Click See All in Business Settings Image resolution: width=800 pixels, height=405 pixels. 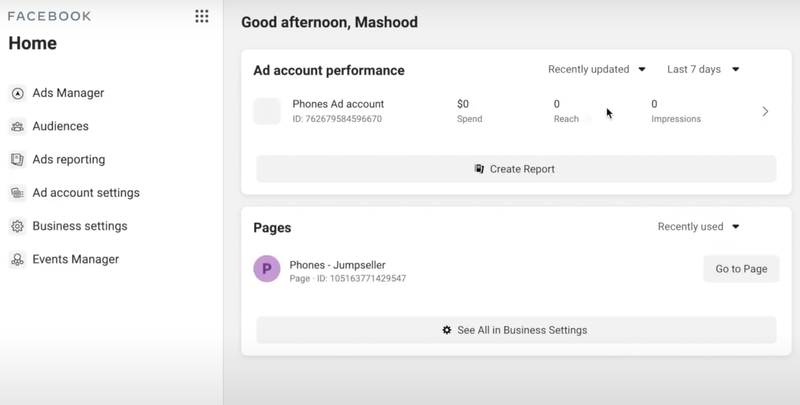point(516,330)
